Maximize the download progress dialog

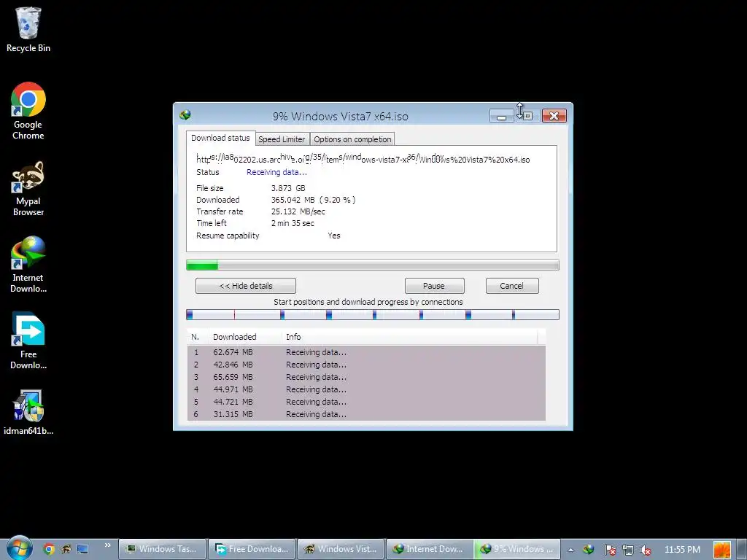pyautogui.click(x=527, y=116)
